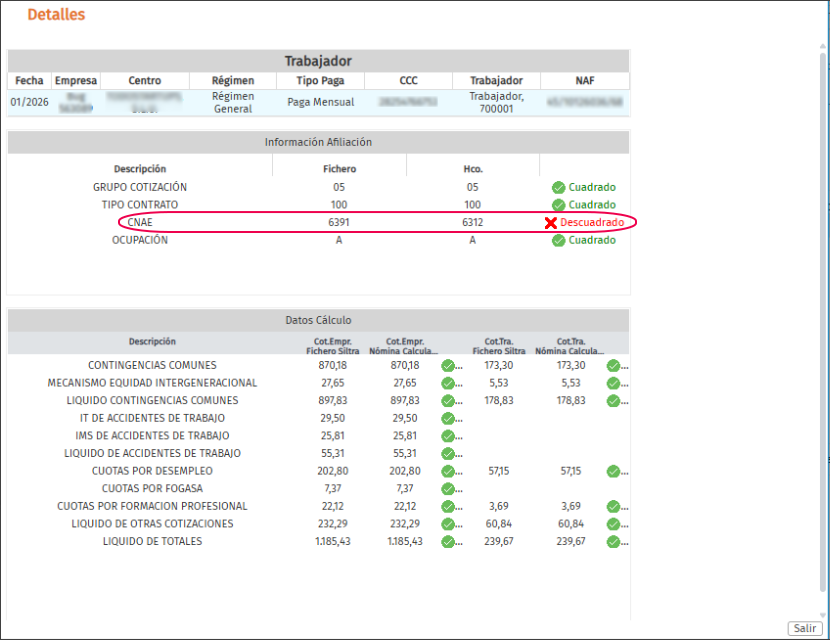Click the Descuadrado status text
Viewport: 830px width, 640px height.
[592, 222]
